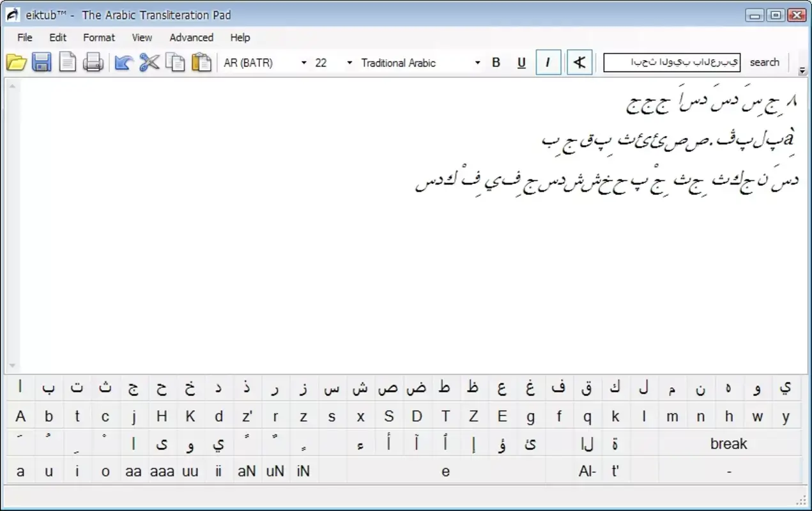The width and height of the screenshot is (812, 511).
Task: Click the eiktub app icon in the title bar
Action: pyautogui.click(x=13, y=15)
